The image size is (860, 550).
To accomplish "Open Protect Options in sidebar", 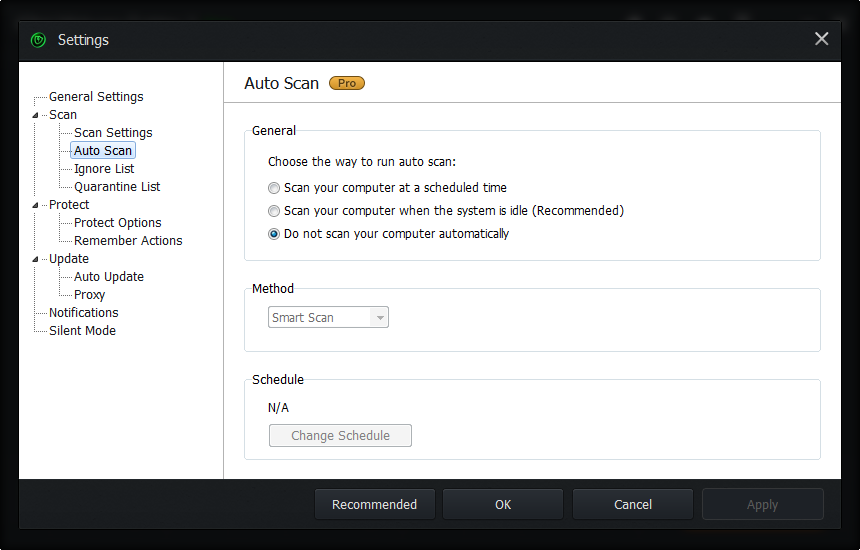I will coord(117,223).
